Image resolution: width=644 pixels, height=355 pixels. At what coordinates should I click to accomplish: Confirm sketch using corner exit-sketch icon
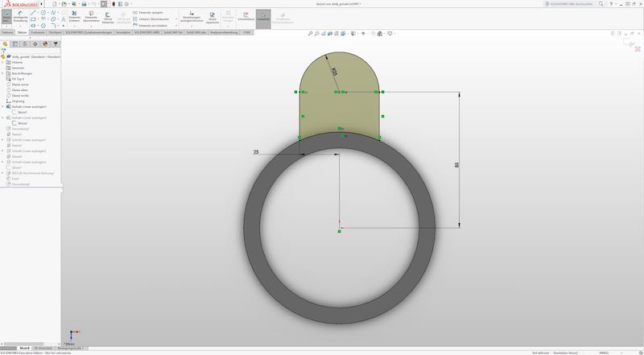(627, 42)
